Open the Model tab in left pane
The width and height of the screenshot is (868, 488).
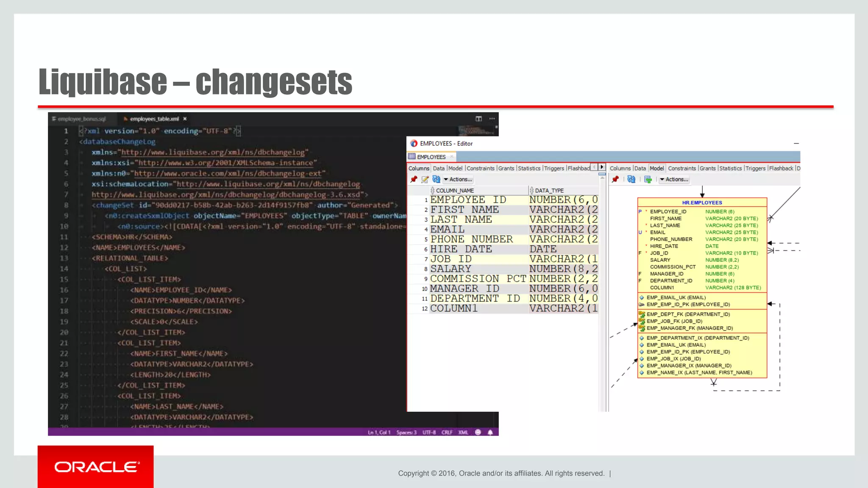(x=455, y=168)
